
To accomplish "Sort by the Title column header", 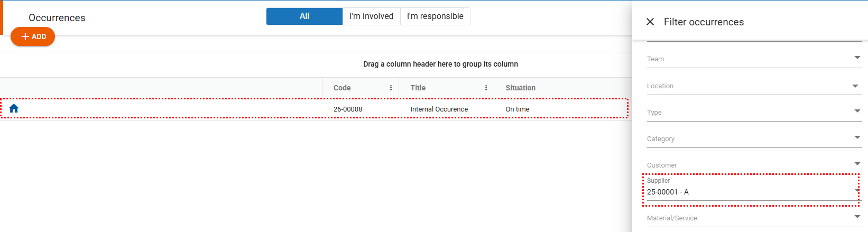I will [418, 88].
